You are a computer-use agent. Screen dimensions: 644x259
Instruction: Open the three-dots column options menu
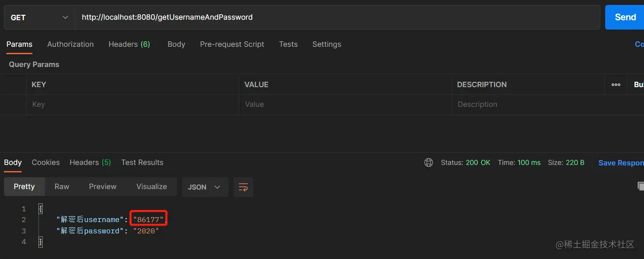pos(616,85)
